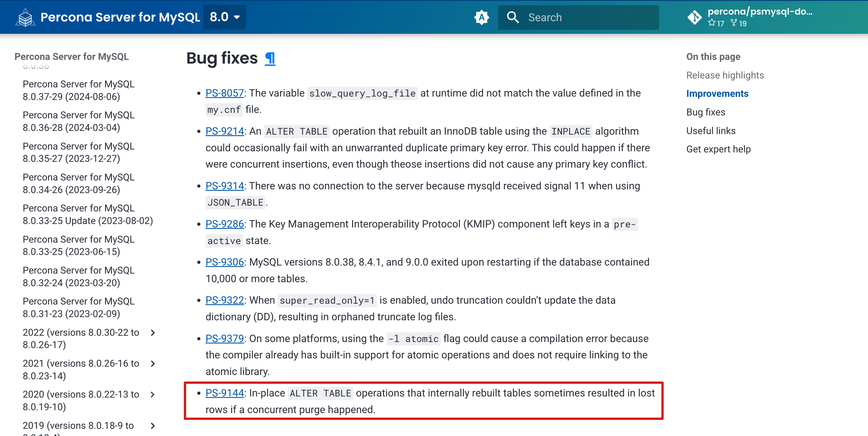The image size is (868, 436).
Task: Expand the 2020 versions 8.0.22-13 section
Action: [x=153, y=394]
